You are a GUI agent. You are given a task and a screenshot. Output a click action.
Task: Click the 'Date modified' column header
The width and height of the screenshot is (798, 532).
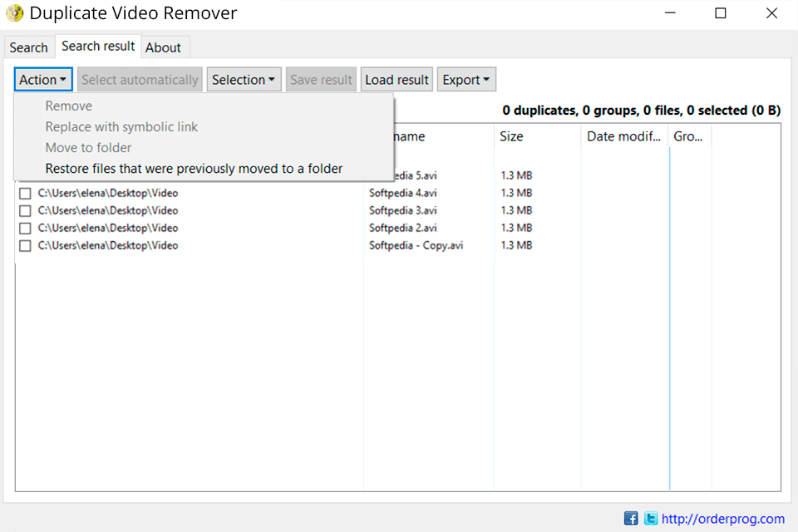pos(623,136)
